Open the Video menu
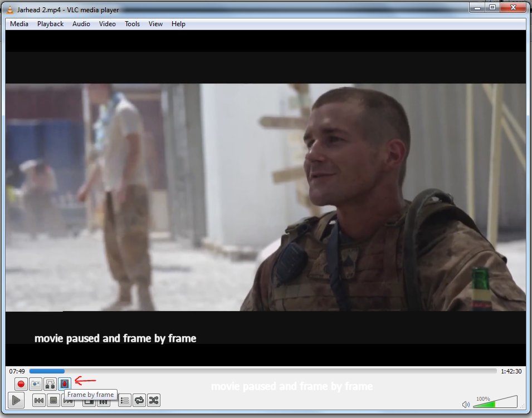The width and height of the screenshot is (532, 418). point(107,24)
